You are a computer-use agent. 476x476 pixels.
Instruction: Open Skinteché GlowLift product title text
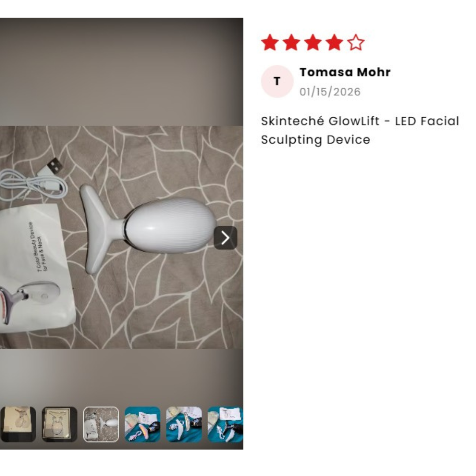coord(360,130)
